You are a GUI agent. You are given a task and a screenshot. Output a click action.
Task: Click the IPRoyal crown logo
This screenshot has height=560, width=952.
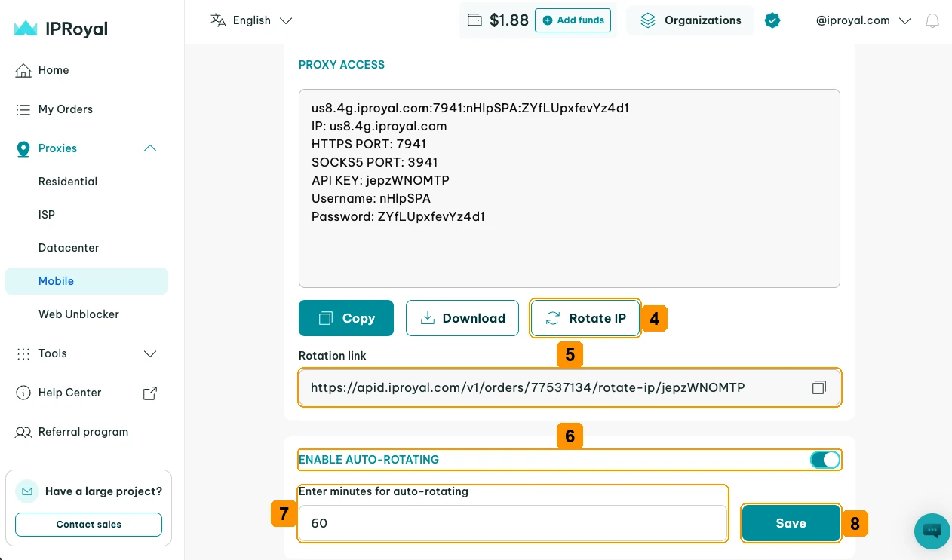[26, 29]
